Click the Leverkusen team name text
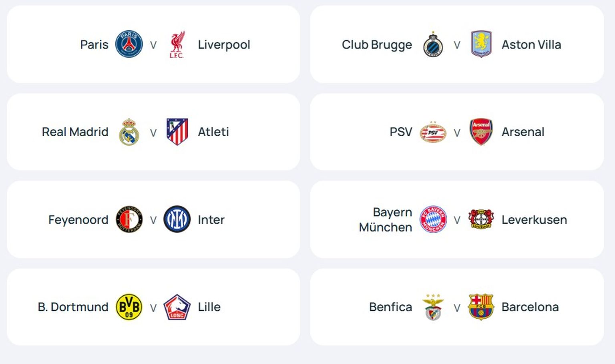The height and width of the screenshot is (364, 615). [534, 219]
